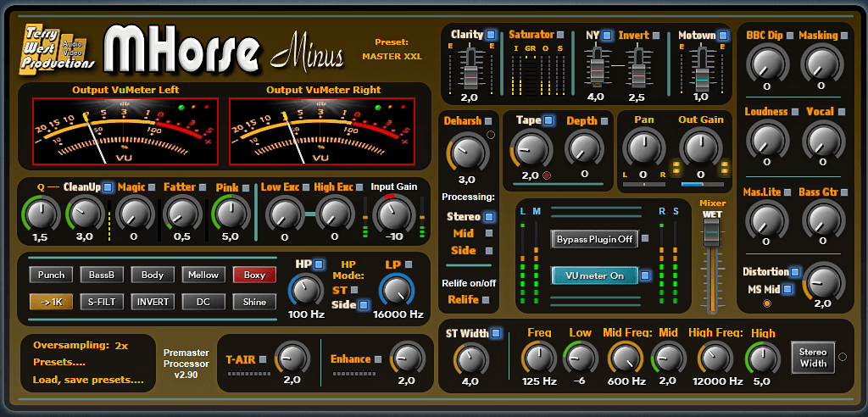Toggle the Motown switch
The image size is (868, 417).
[723, 36]
